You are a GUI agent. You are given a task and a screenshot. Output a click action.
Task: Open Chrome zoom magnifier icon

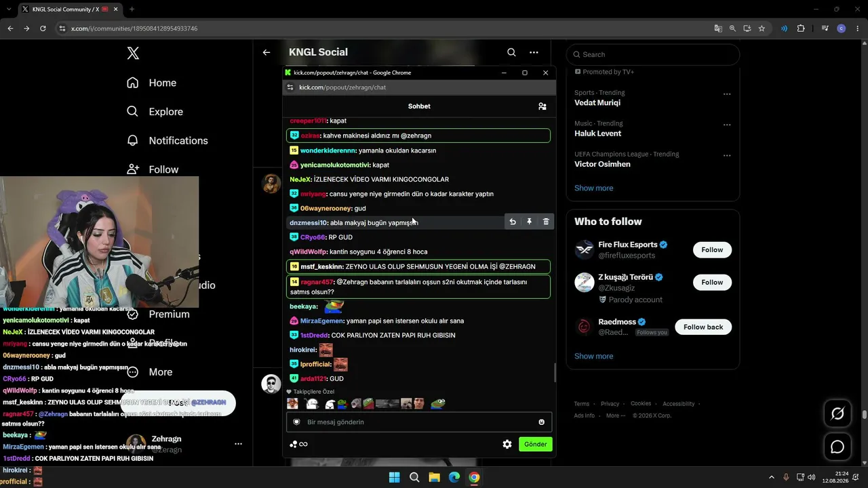[x=732, y=28]
